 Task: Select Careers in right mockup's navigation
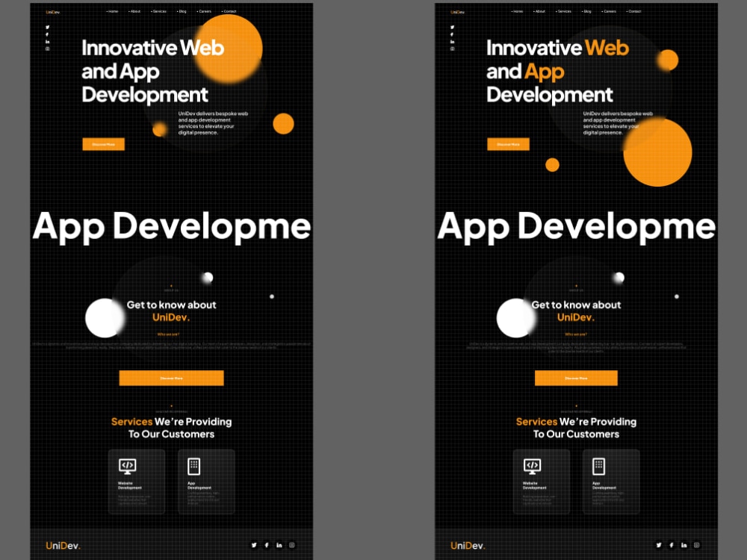pyautogui.click(x=610, y=11)
